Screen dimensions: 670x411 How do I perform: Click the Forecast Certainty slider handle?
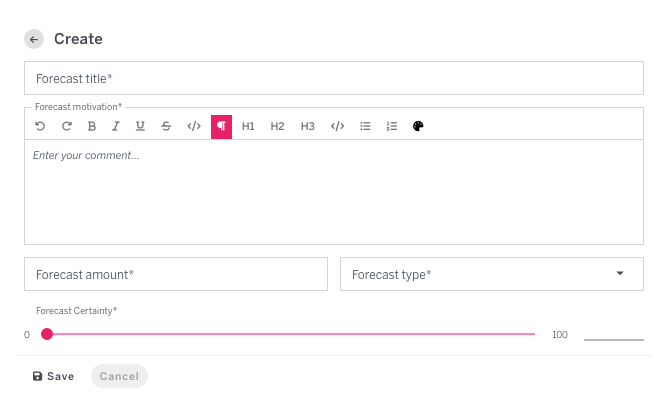(47, 334)
